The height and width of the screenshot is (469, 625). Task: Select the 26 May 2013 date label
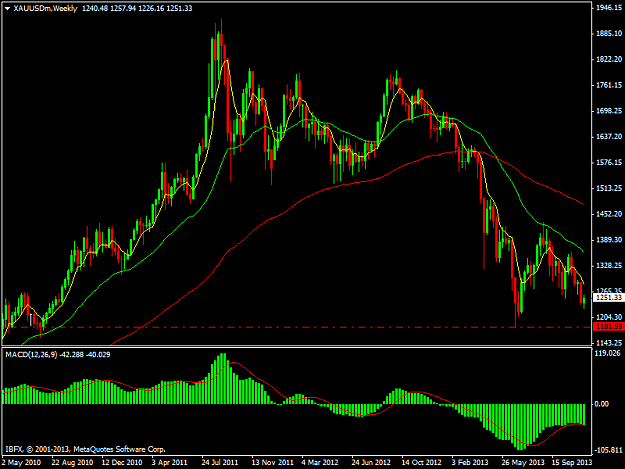(x=523, y=463)
